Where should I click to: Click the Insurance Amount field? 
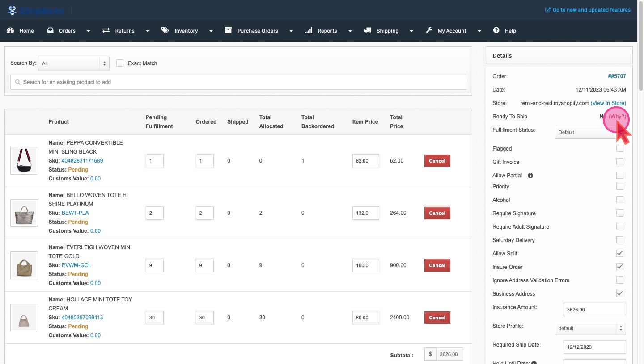coord(594,309)
